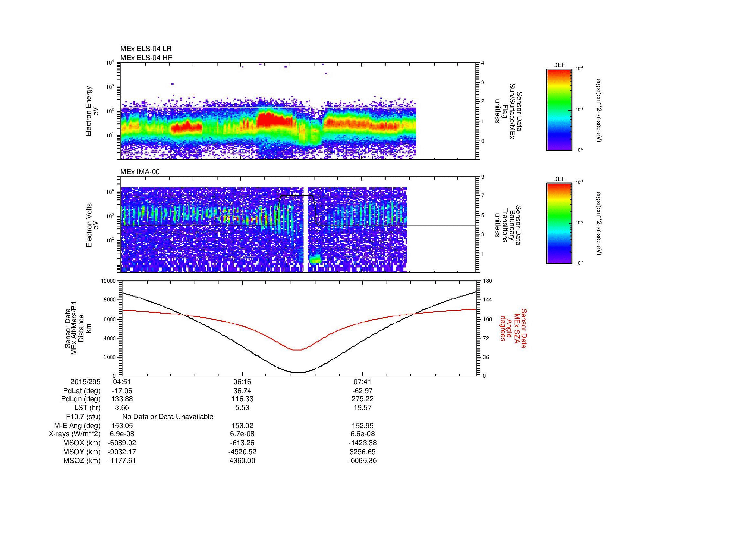Click PdLon value '133.88'
This screenshot has width=756, height=534.
pyautogui.click(x=122, y=399)
